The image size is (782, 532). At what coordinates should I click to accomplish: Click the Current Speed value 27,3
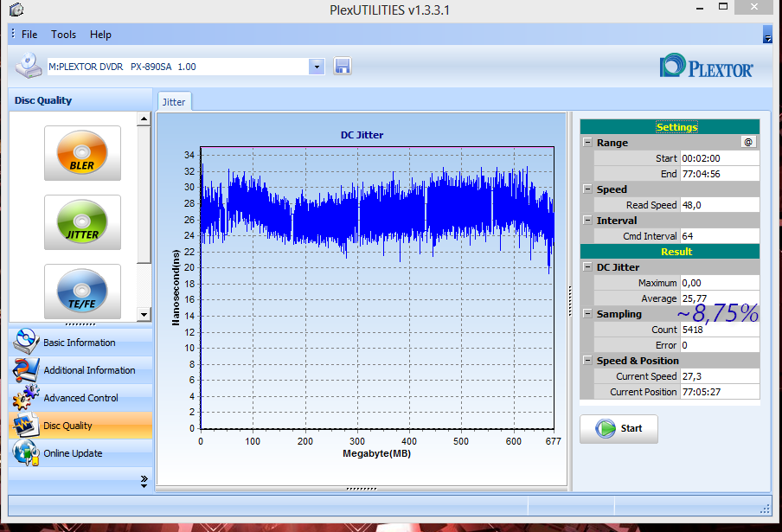coord(720,376)
